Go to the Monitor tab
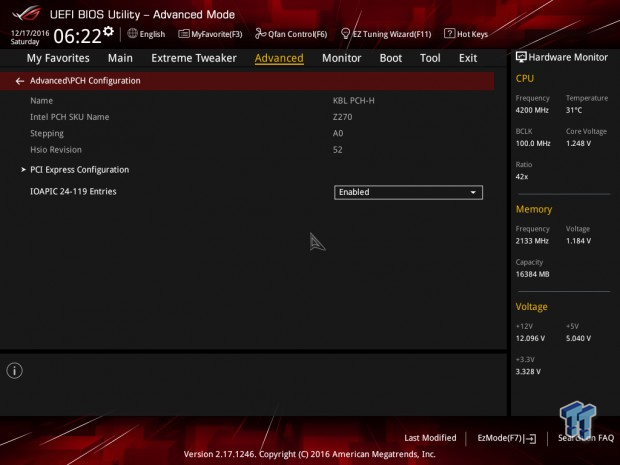This screenshot has width=620, height=465. [x=342, y=58]
